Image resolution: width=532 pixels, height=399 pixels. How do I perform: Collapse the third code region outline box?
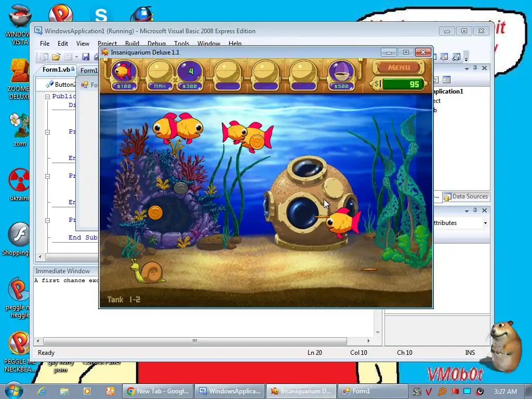pos(47,176)
